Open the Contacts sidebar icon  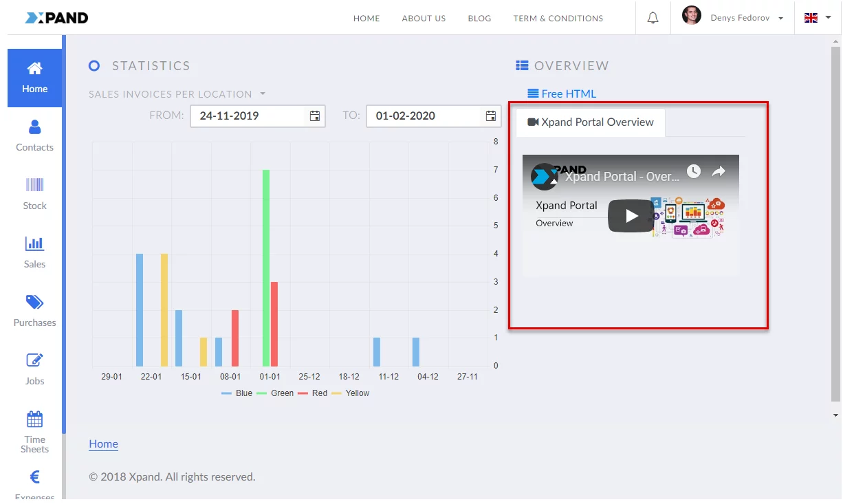[34, 128]
